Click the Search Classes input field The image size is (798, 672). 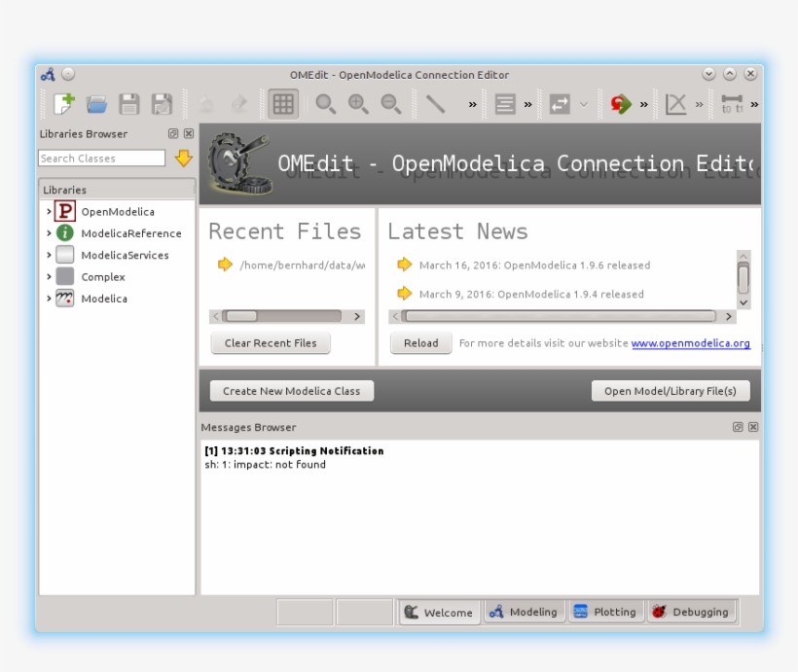point(102,158)
